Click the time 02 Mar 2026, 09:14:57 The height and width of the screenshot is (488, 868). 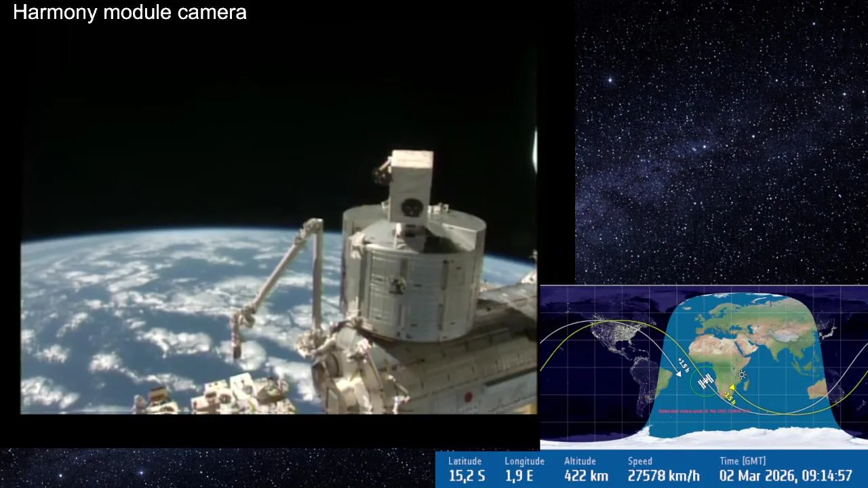click(785, 476)
